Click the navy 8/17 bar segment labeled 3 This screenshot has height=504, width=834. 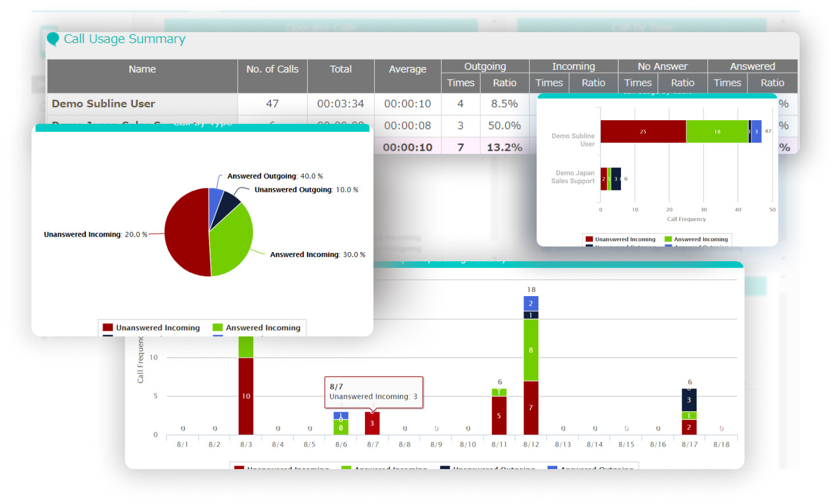[x=689, y=400]
